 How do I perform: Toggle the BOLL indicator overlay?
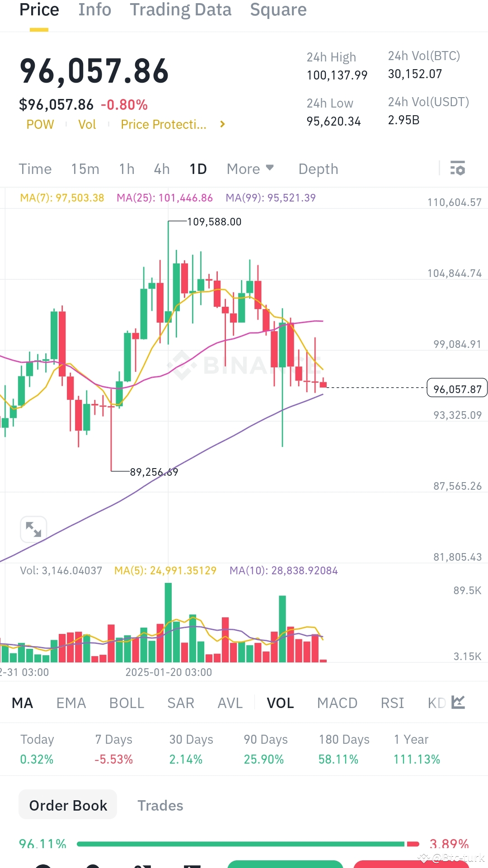point(127,703)
